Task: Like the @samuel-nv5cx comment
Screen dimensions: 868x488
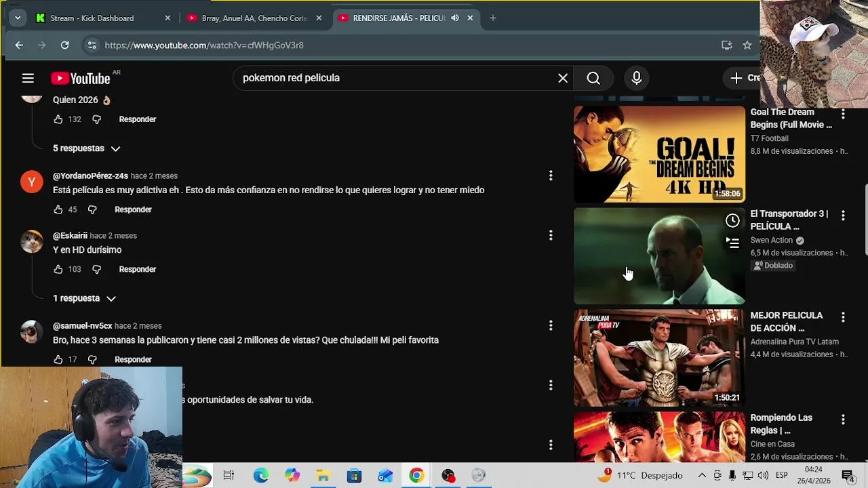Action: 58,359
